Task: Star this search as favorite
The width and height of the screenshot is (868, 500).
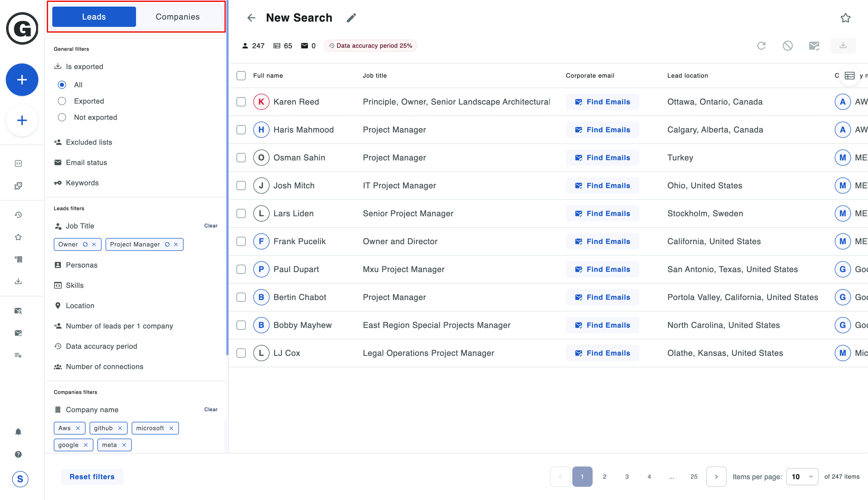Action: 845,18
